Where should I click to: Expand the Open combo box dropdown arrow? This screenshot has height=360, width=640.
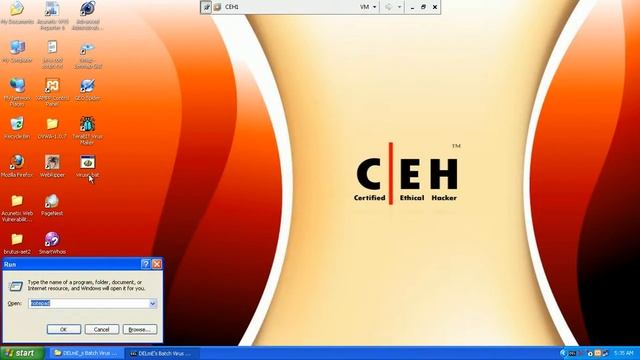pos(153,303)
